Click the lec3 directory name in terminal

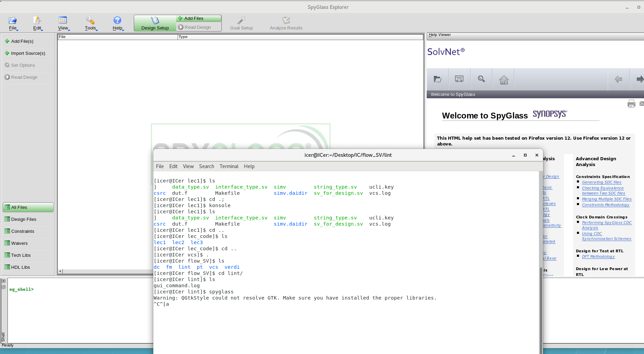(197, 242)
